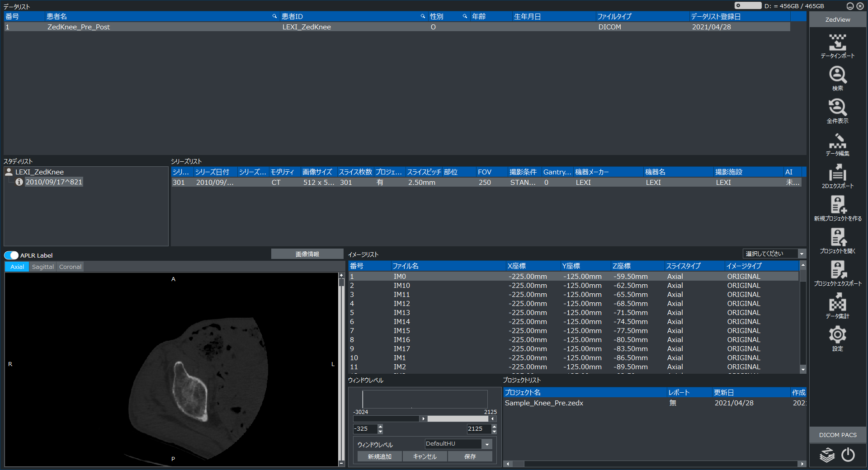Switch to the Coronal view tab
This screenshot has width=868, height=470.
coord(71,267)
